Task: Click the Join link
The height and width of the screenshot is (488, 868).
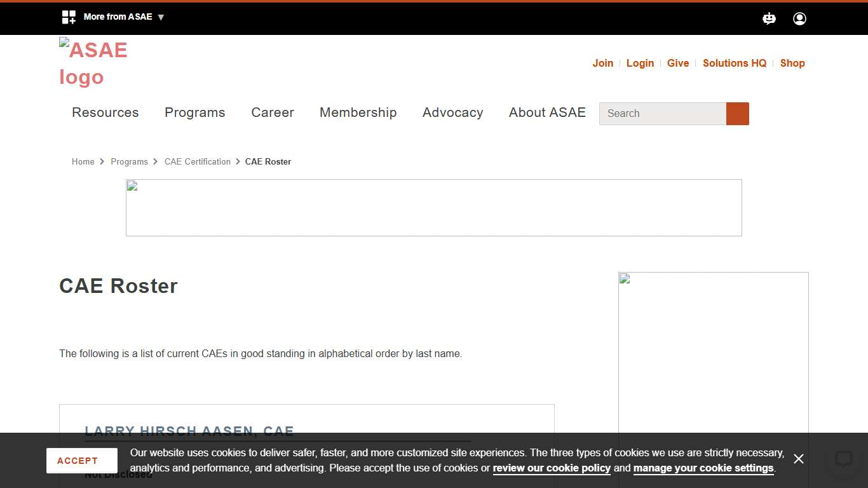Action: pos(602,63)
